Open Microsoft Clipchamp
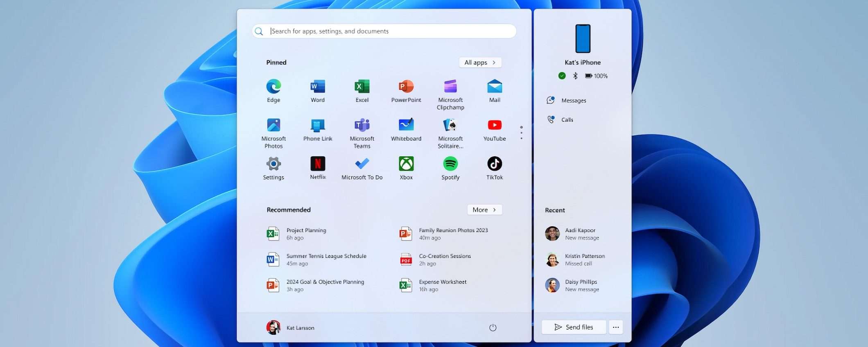 click(x=450, y=95)
